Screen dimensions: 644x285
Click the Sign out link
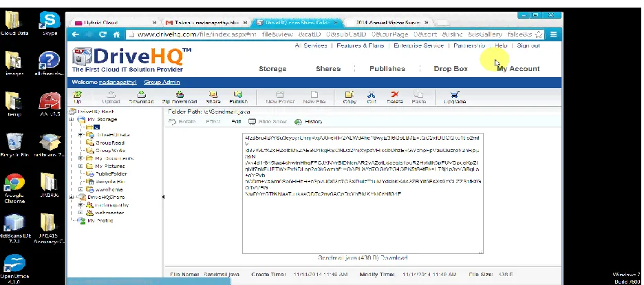(x=528, y=45)
